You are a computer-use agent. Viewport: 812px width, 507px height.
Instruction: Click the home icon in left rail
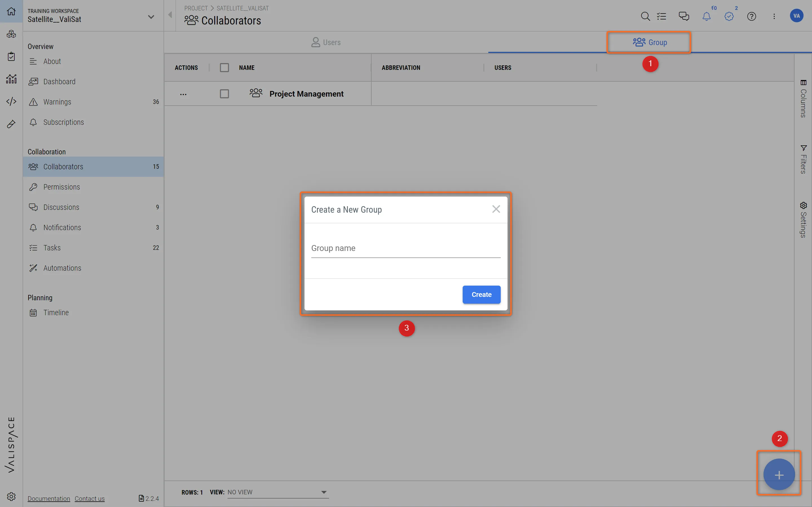pyautogui.click(x=11, y=11)
